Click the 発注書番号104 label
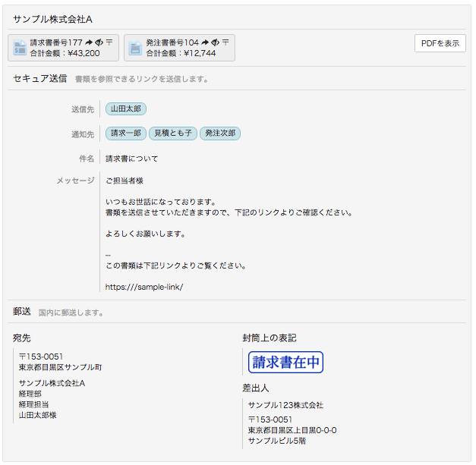Screen dimensions: 476x465 (x=172, y=42)
